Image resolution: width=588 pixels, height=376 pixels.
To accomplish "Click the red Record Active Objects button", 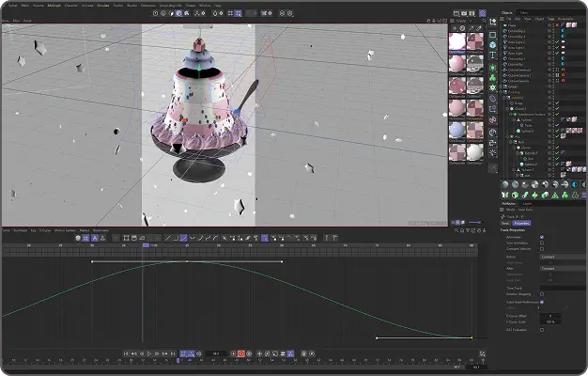I will point(241,353).
